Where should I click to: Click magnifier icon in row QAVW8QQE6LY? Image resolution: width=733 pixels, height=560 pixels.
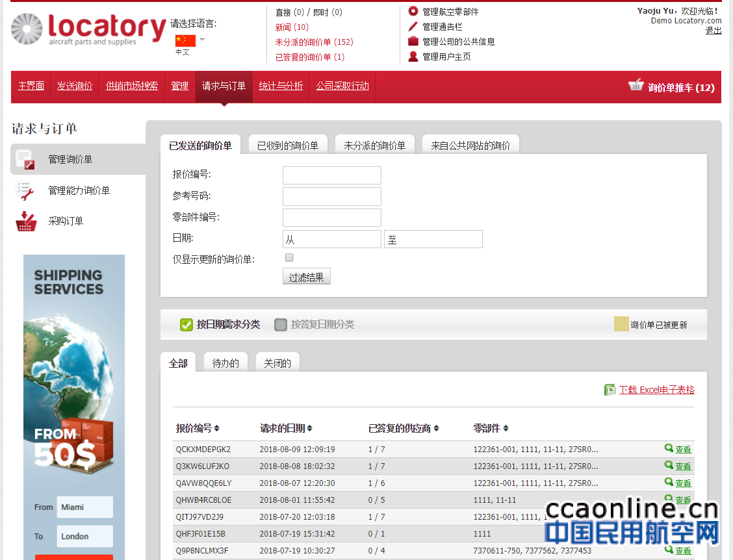[x=669, y=482]
